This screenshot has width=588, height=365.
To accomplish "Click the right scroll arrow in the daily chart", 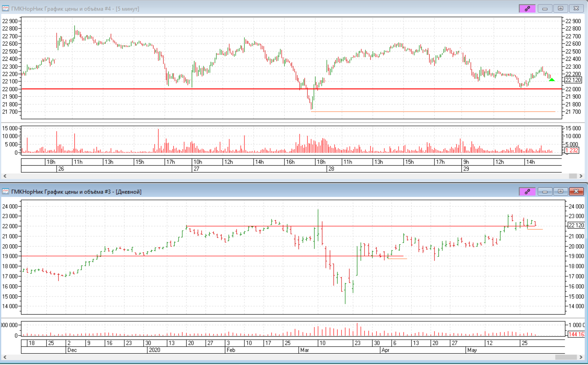I will point(581,357).
